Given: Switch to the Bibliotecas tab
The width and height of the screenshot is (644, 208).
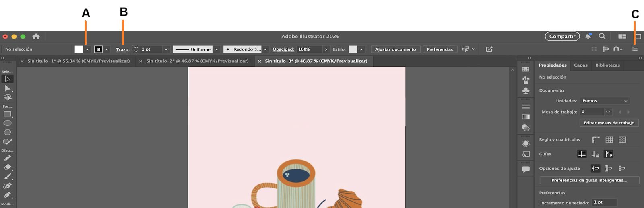Looking at the screenshot, I should tap(608, 65).
